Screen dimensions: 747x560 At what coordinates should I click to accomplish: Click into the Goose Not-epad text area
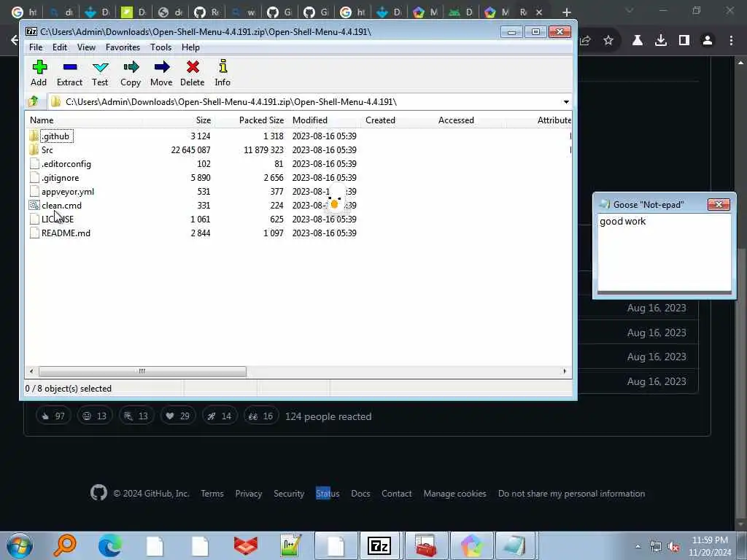664,252
